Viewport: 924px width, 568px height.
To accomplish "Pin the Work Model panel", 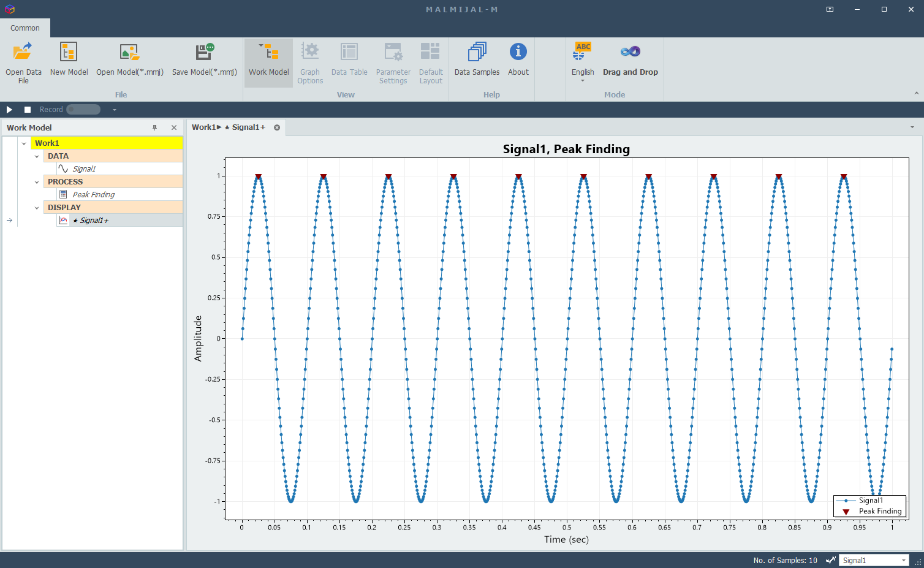I will (x=155, y=127).
